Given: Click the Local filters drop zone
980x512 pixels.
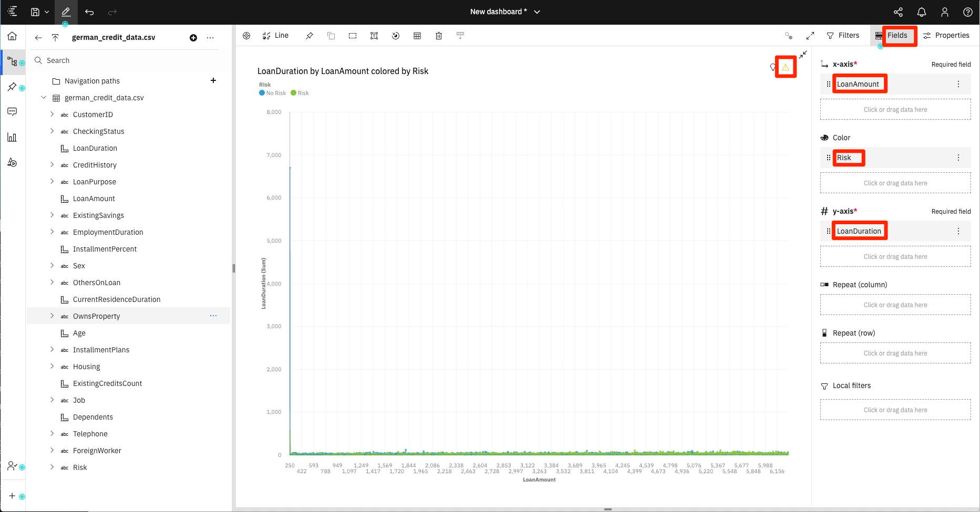Looking at the screenshot, I should pyautogui.click(x=895, y=410).
